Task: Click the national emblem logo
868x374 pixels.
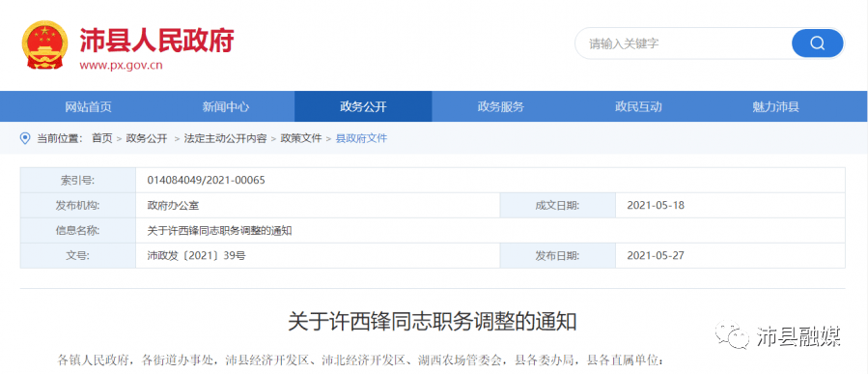Action: point(44,43)
